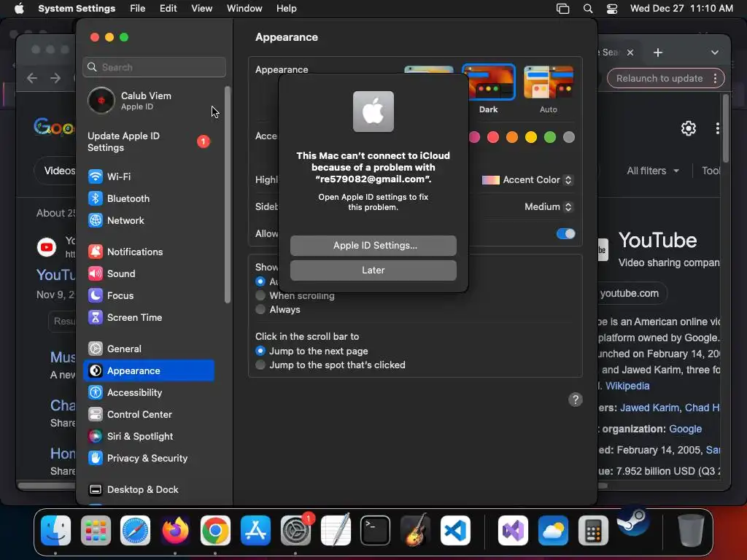Open Steam from the Dock
The width and height of the screenshot is (747, 560).
pos(633,521)
